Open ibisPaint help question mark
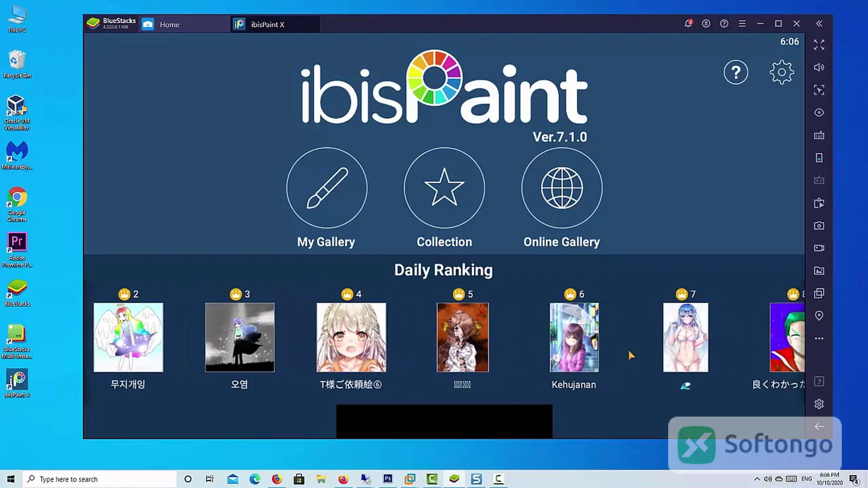Screen dimensions: 868x488 [736, 72]
